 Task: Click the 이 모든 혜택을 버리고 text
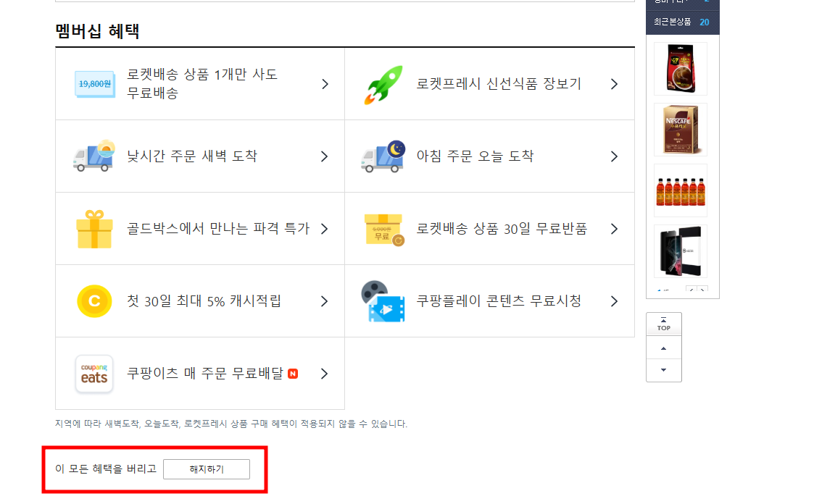tap(106, 469)
